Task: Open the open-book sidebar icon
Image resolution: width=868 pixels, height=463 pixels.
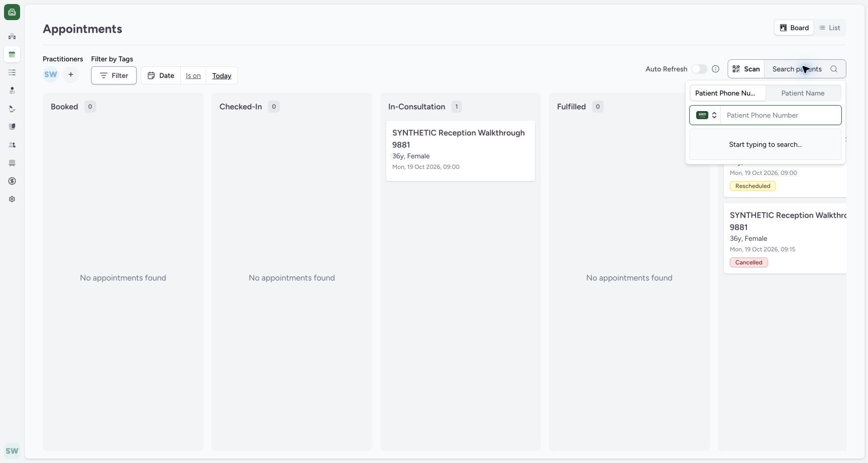Action: coord(12,127)
